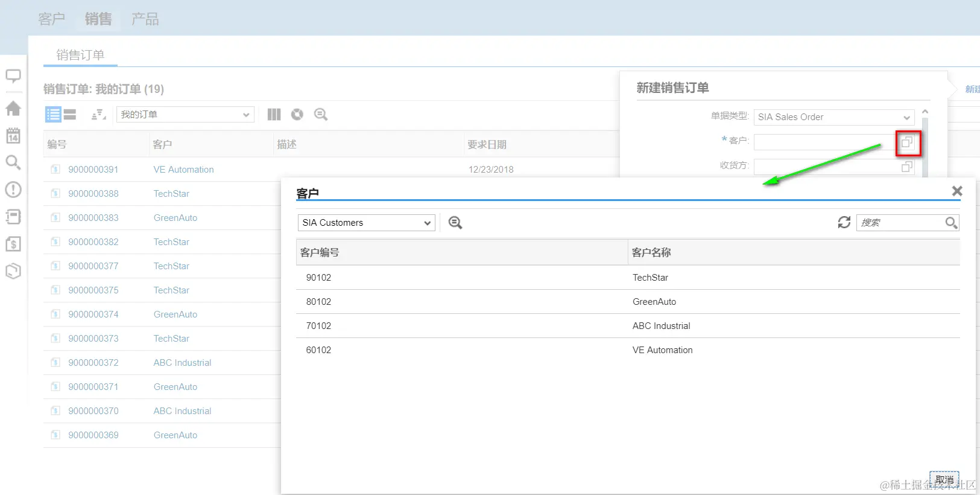
Task: Click the 取消 button
Action: tap(944, 480)
